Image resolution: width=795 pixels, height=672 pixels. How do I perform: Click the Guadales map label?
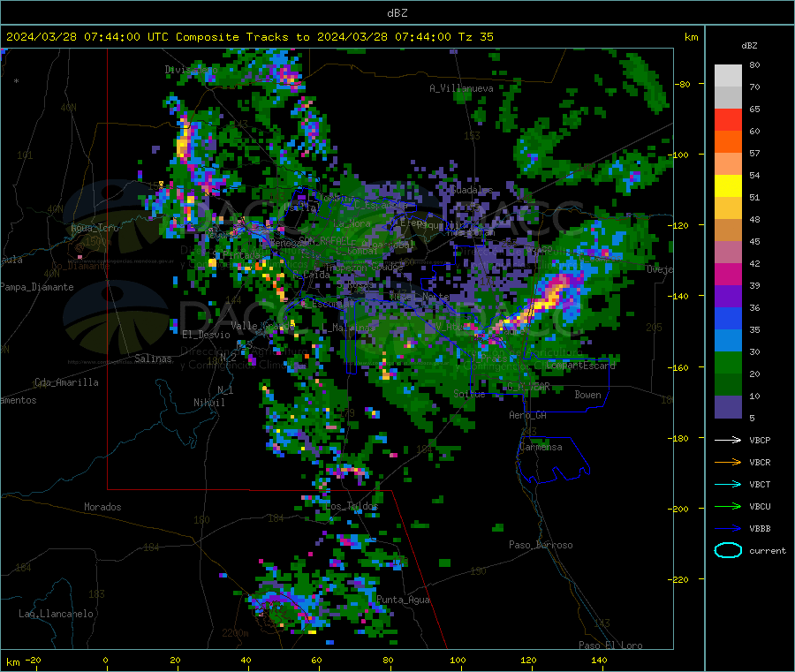[472, 190]
